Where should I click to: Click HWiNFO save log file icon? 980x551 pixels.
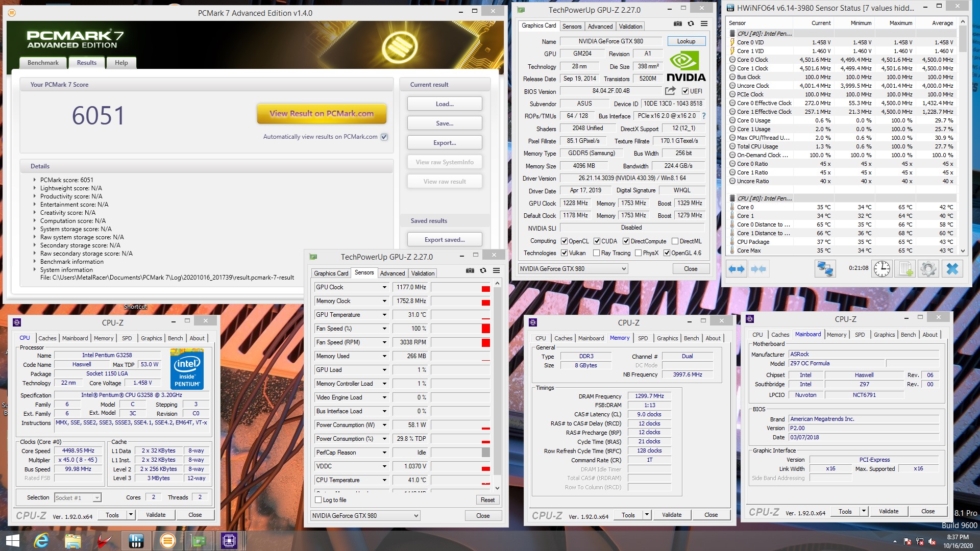pos(905,269)
